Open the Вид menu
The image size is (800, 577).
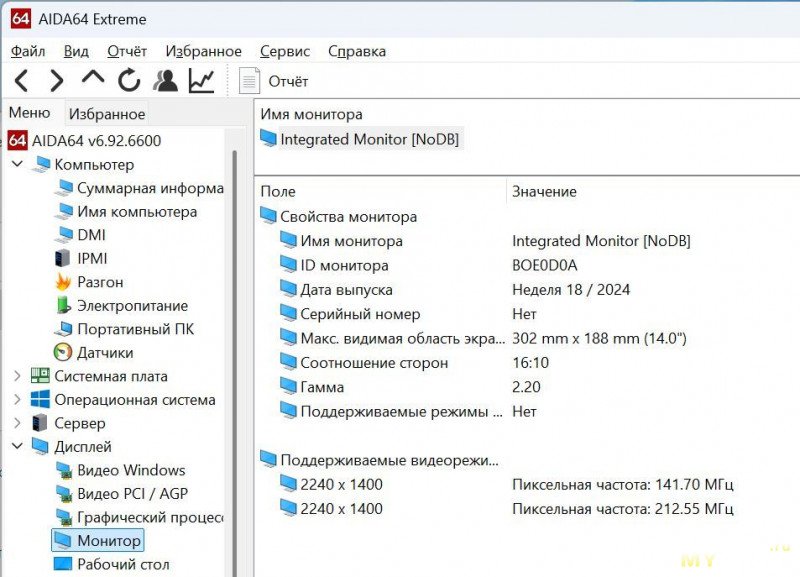(x=76, y=51)
